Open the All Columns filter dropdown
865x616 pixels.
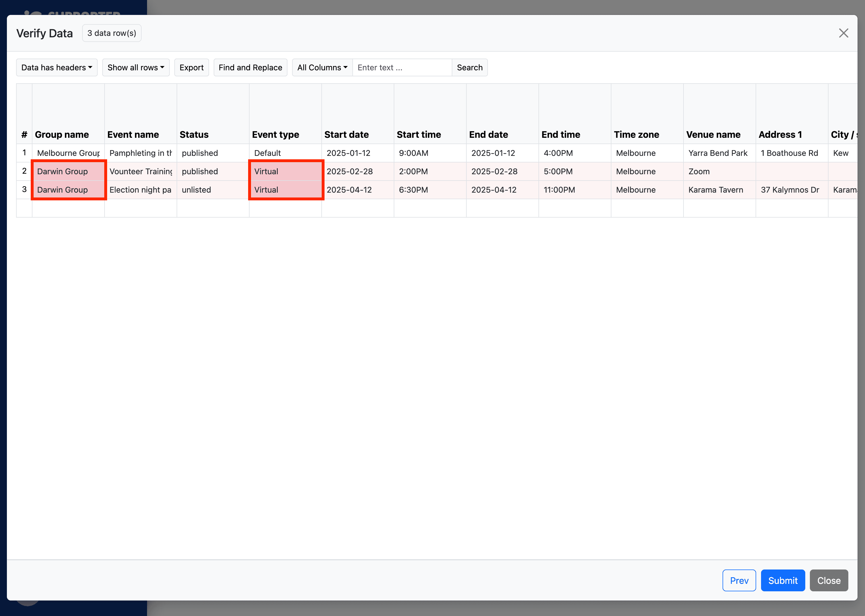pyautogui.click(x=322, y=67)
